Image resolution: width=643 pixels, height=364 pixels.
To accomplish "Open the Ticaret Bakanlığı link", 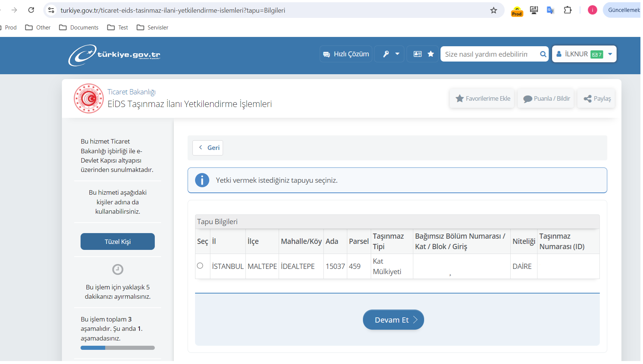I will coord(131,92).
